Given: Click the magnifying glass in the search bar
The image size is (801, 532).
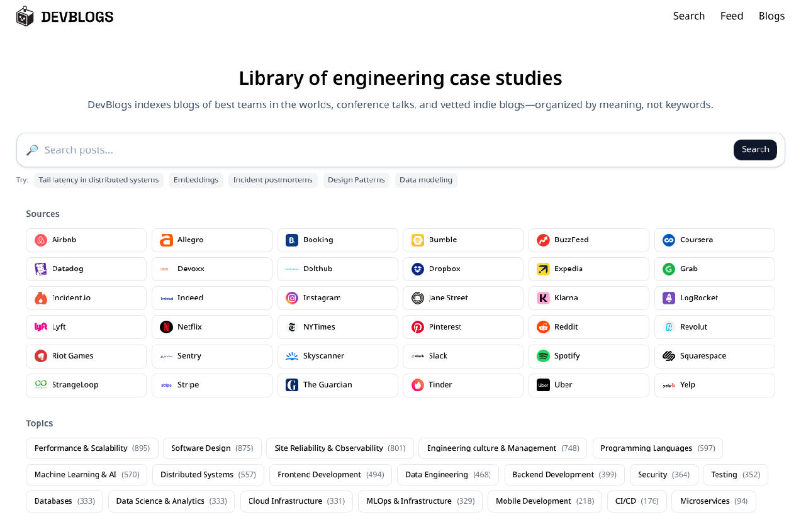Looking at the screenshot, I should 33,150.
